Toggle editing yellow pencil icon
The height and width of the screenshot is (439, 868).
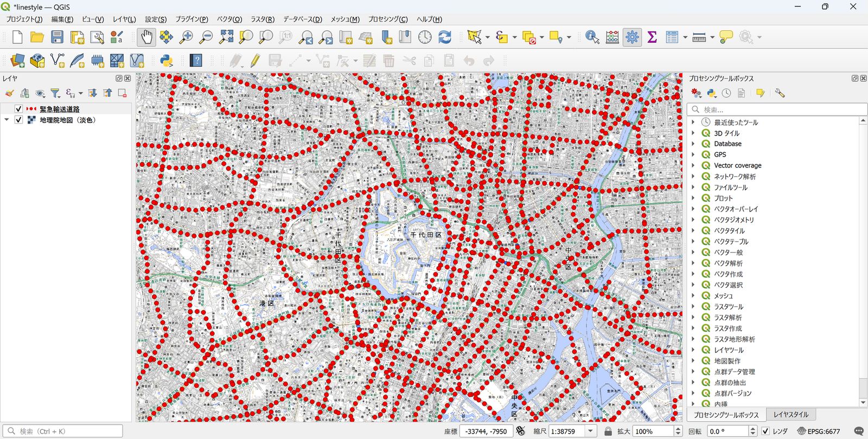coord(255,60)
